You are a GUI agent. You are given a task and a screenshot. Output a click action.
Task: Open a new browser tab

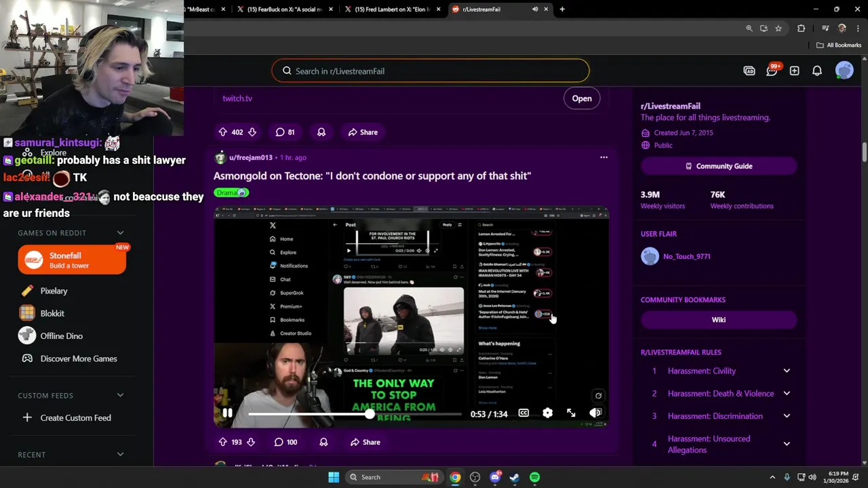click(x=562, y=9)
